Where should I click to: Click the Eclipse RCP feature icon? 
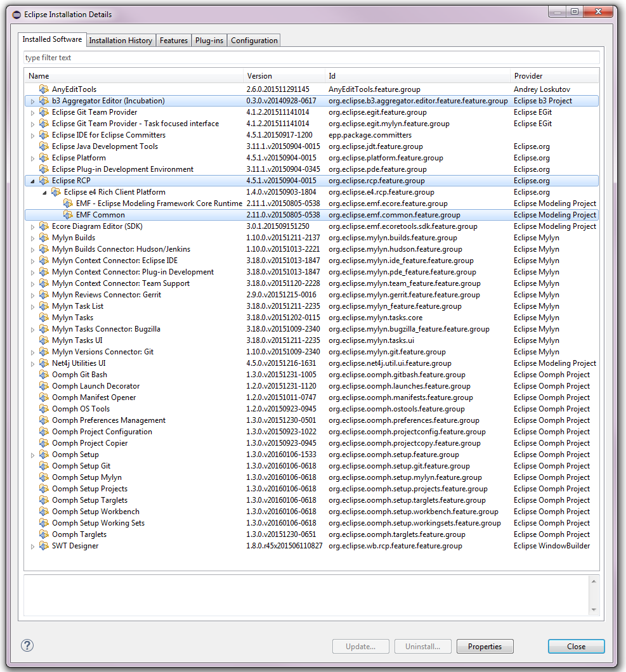tap(44, 181)
